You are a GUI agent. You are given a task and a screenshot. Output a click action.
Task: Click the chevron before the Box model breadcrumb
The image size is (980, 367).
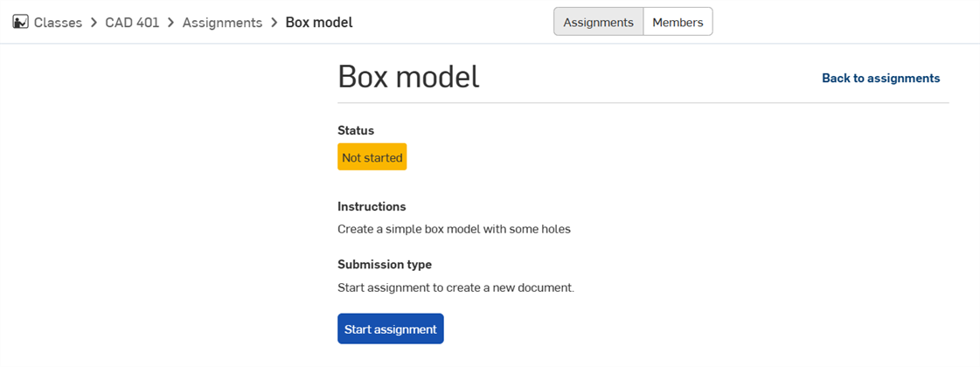click(x=274, y=23)
